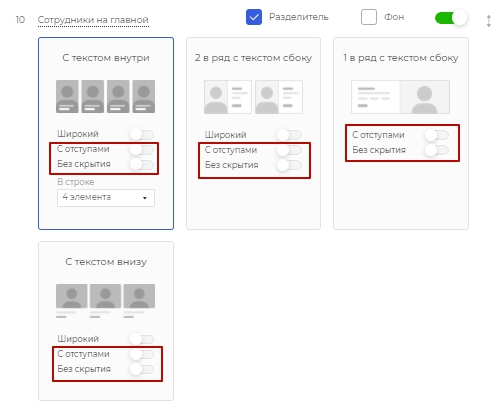Click the drag-reorder arrows icon

(x=488, y=21)
